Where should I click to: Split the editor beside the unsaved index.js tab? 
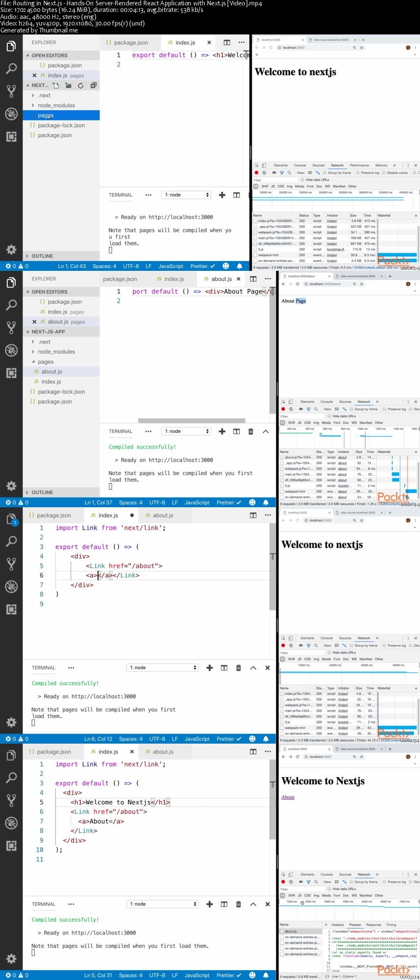coord(253,515)
